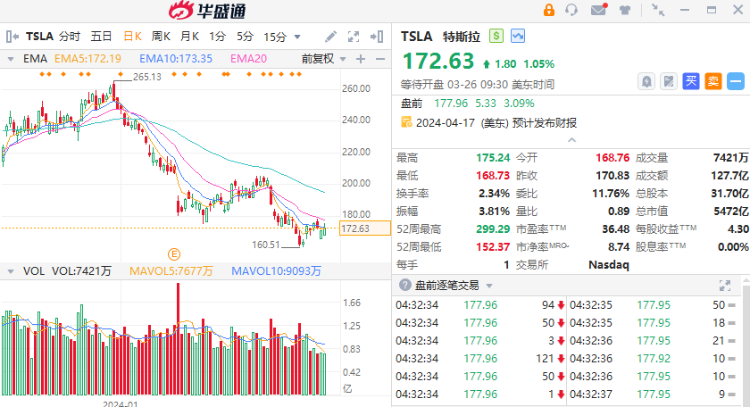750x407 pixels.
Task: Click the E earnings marker on chart
Action: (174, 254)
